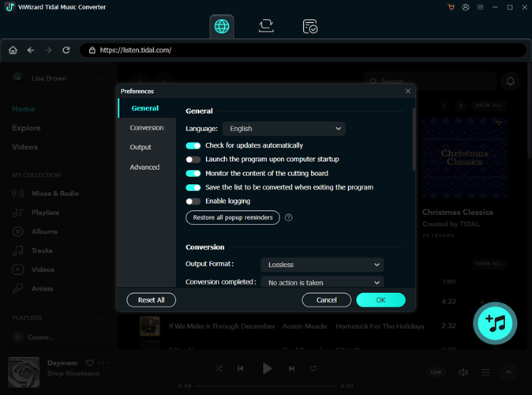The width and height of the screenshot is (532, 395).
Task: Toggle shuffle in the player
Action: coord(219,368)
